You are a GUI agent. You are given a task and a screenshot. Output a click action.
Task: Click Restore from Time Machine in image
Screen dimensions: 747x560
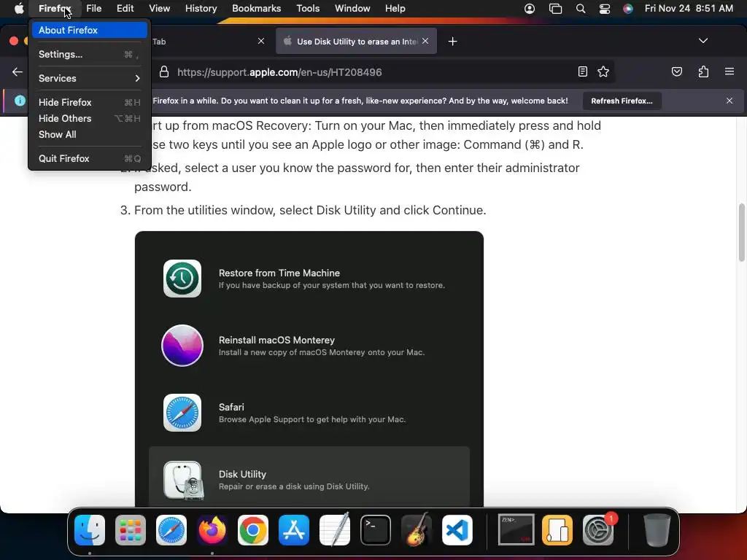coord(279,273)
